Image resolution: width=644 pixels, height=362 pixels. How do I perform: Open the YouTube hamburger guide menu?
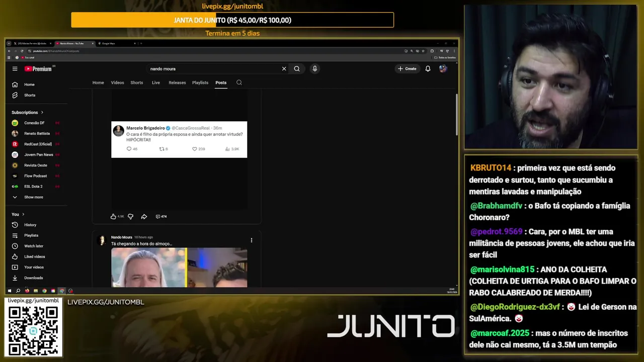click(15, 69)
